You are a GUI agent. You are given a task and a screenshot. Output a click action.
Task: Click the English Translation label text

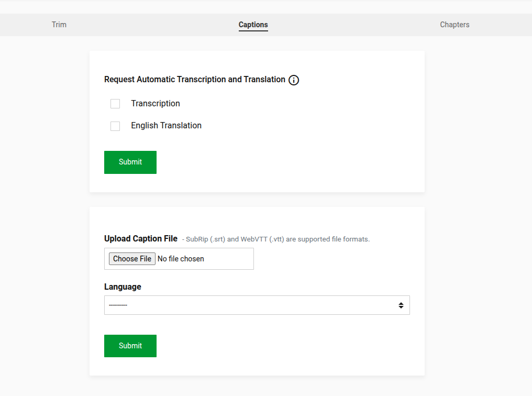166,126
